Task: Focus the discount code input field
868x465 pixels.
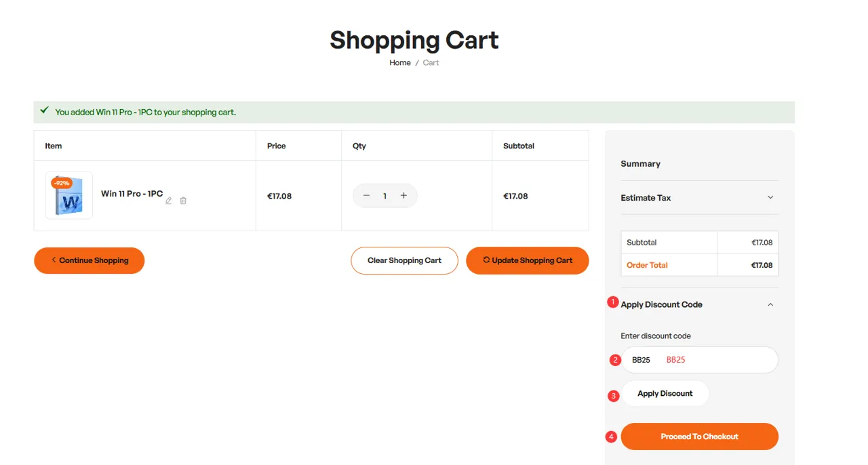Action: click(x=700, y=360)
